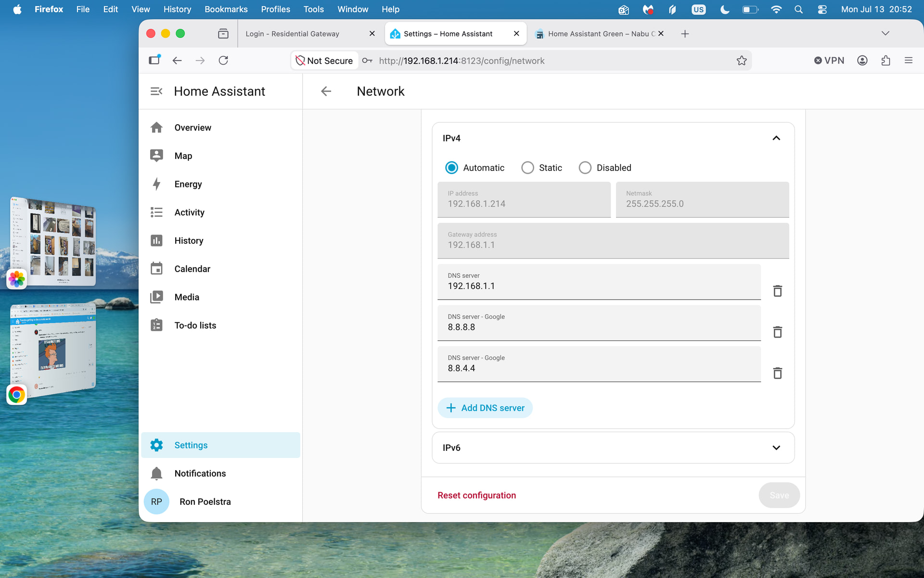Viewport: 924px width, 578px height.
Task: Edit the 8.8.4.4 DNS server field
Action: pos(599,364)
